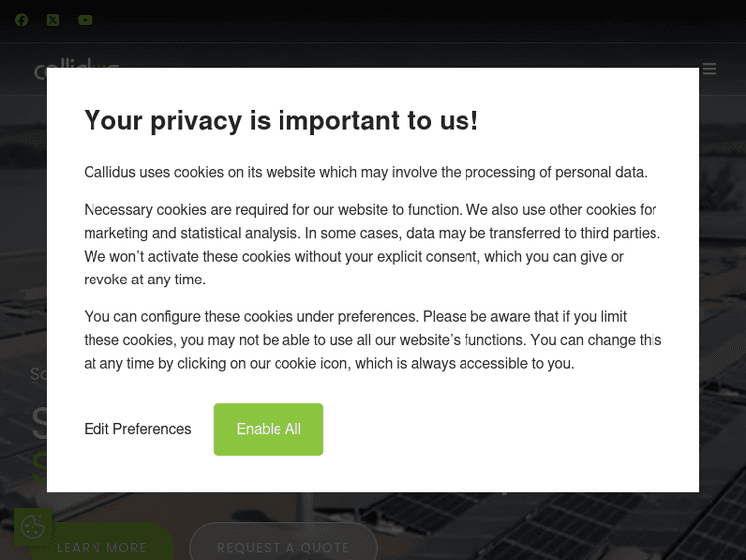
Task: Click the Request a Quote button
Action: pos(283,547)
